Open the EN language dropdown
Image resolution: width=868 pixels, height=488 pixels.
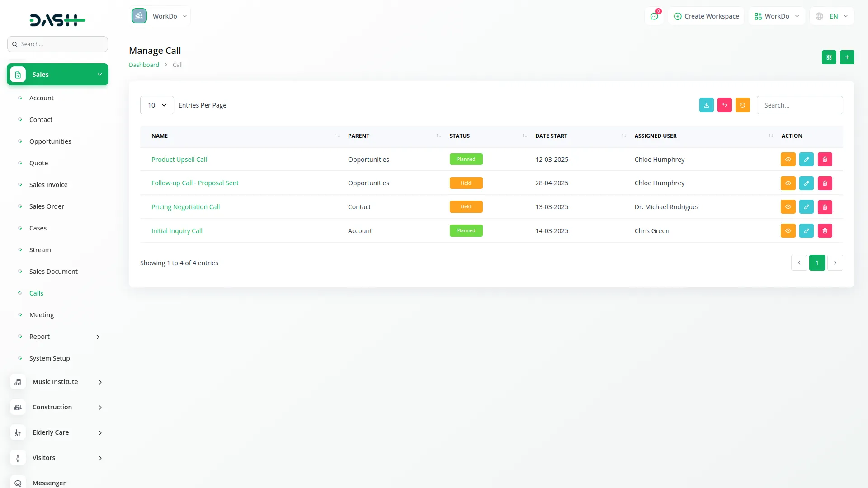832,16
